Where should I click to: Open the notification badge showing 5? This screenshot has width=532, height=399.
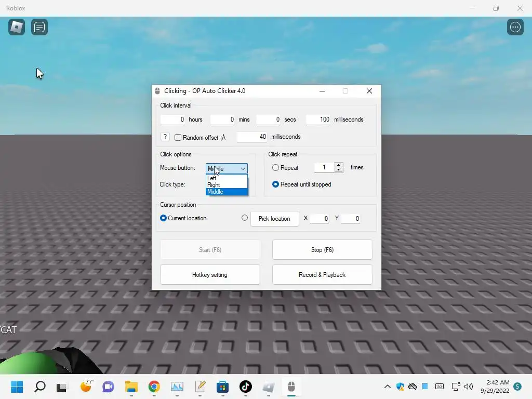pyautogui.click(x=517, y=387)
